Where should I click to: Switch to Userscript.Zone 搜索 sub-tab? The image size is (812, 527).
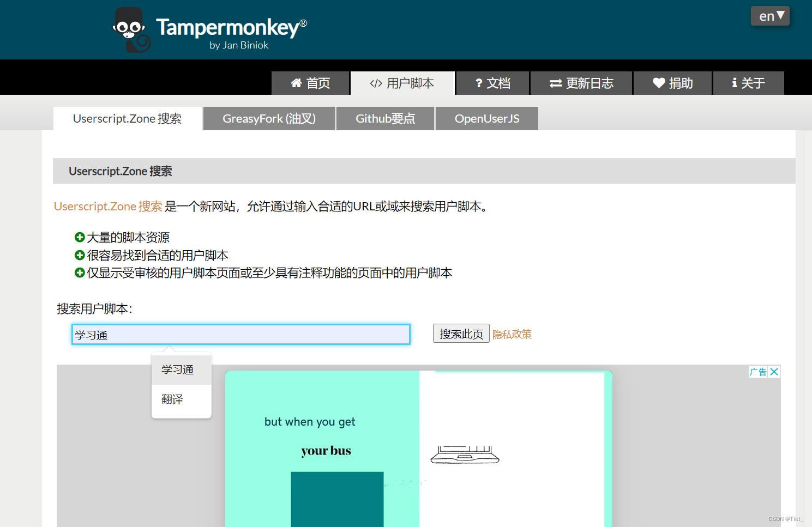pos(127,118)
